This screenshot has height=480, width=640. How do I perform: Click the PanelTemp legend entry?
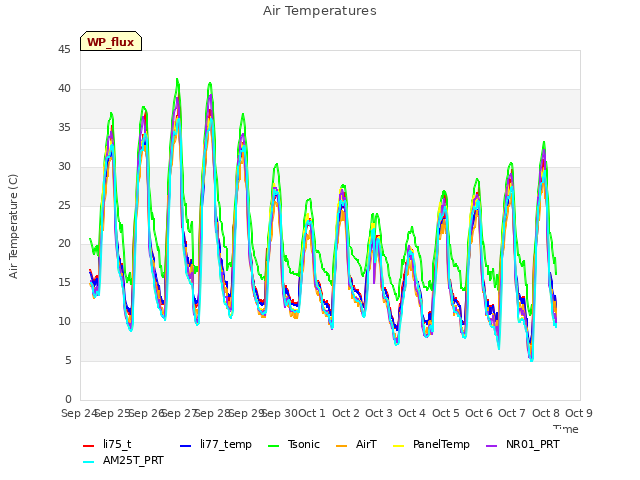click(431, 444)
